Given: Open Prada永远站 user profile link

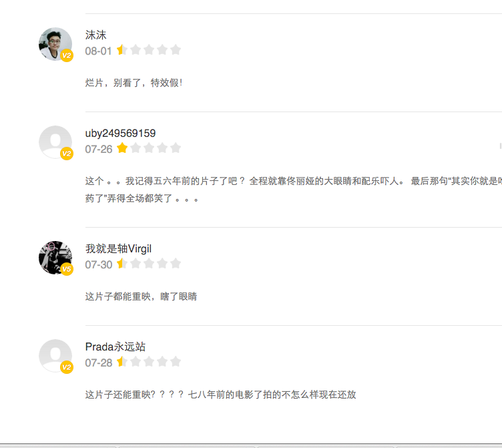Looking at the screenshot, I should pyautogui.click(x=115, y=347).
